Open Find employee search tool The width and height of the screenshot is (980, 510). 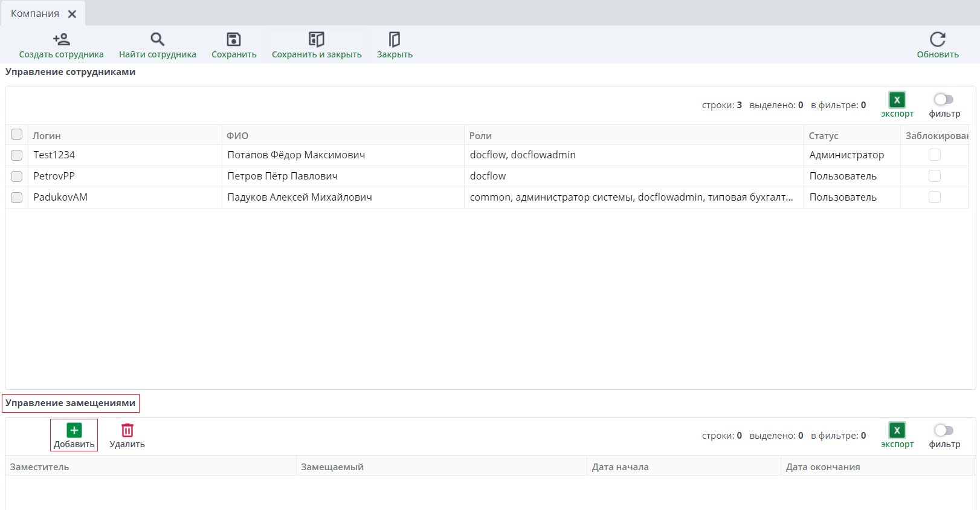[x=157, y=40]
